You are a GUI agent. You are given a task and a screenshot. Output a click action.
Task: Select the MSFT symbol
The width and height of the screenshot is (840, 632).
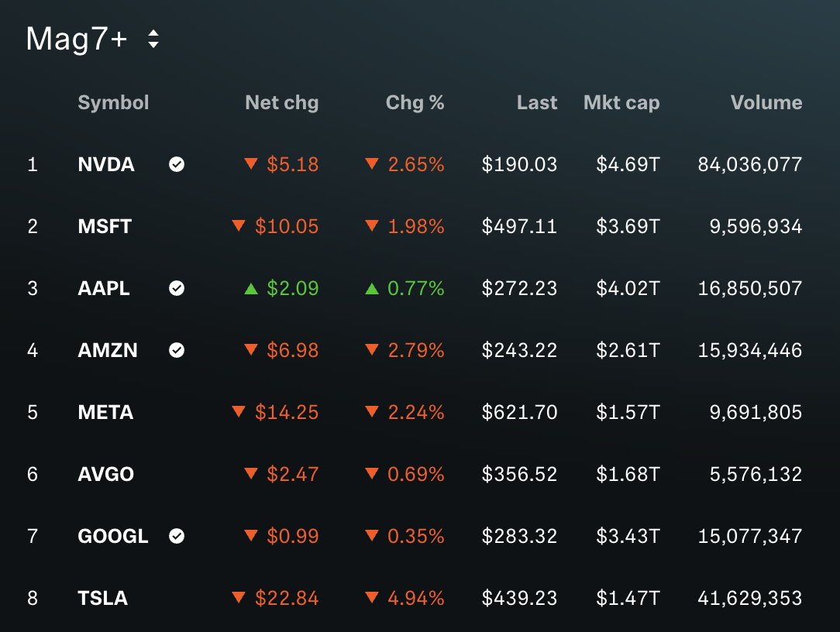[x=105, y=227]
